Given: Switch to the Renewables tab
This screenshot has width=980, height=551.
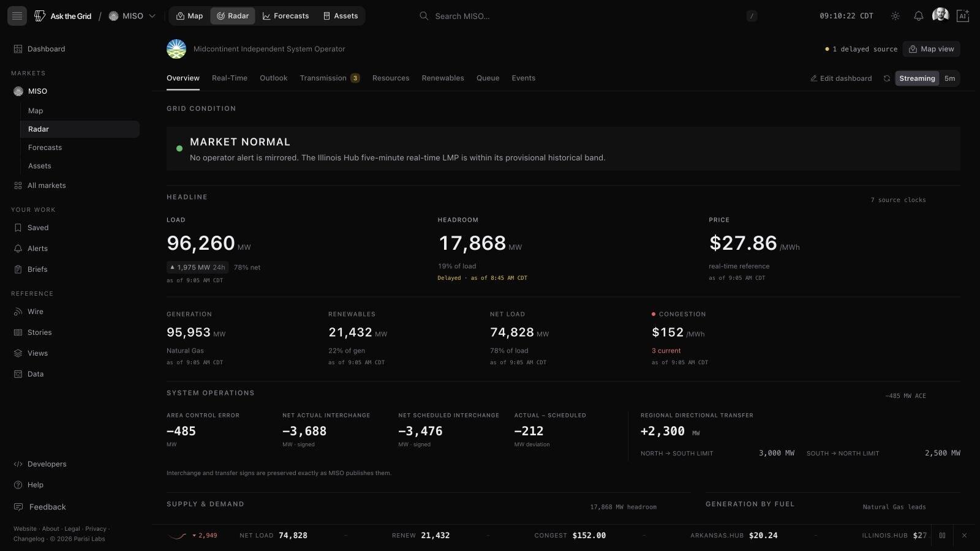Looking at the screenshot, I should click(x=443, y=78).
